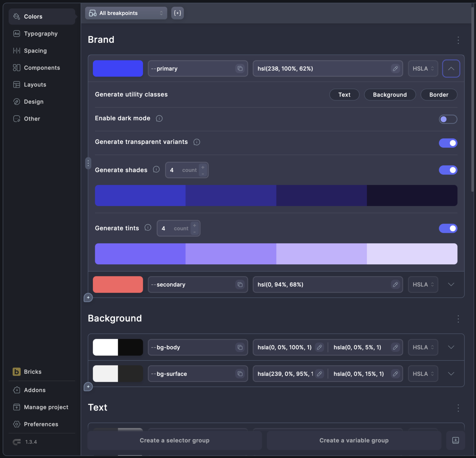Click the variables braces icon in top bar
Image resolution: width=476 pixels, height=458 pixels.
coord(178,13)
